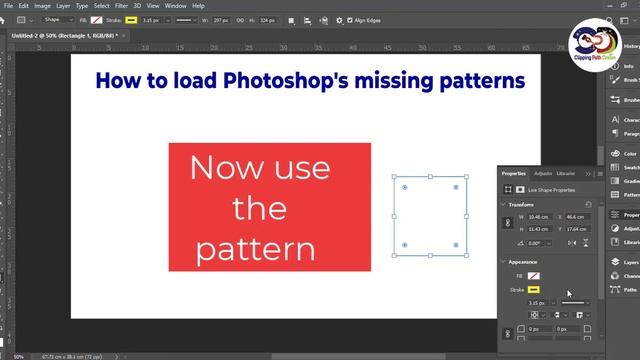Toggle the Align Edges checkbox
This screenshot has height=360, width=640.
[x=349, y=20]
